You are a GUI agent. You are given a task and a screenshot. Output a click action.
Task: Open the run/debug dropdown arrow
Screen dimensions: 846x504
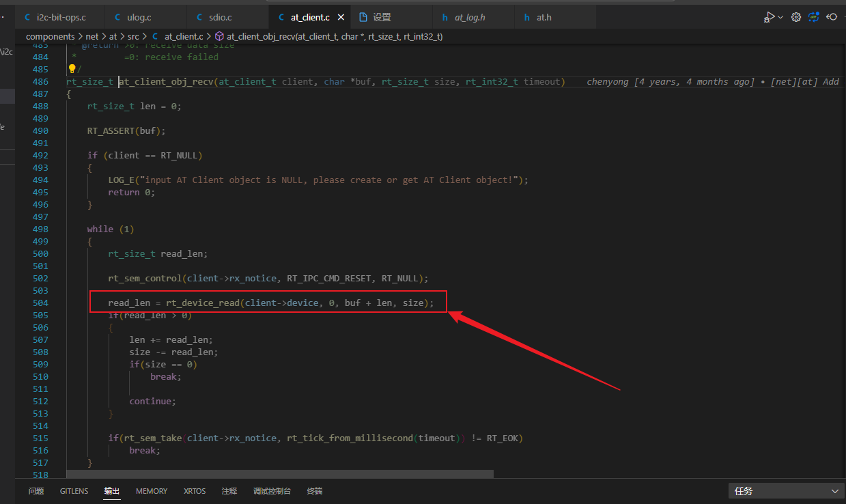pos(780,17)
